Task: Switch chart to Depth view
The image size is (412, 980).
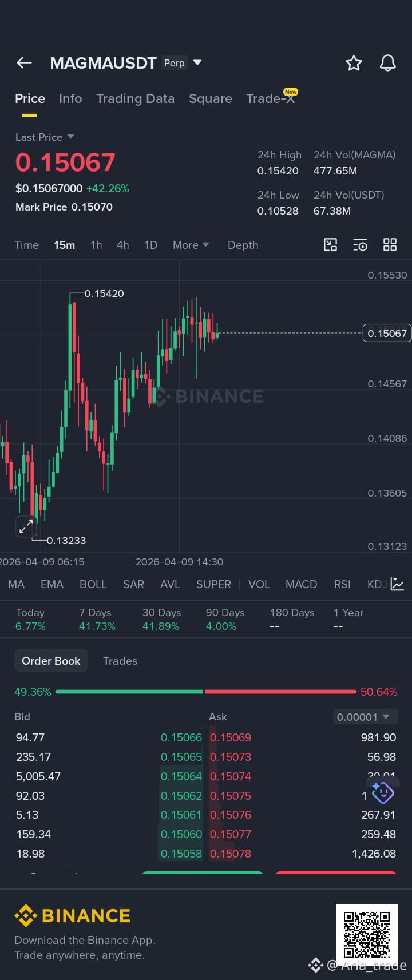Action: (x=243, y=245)
